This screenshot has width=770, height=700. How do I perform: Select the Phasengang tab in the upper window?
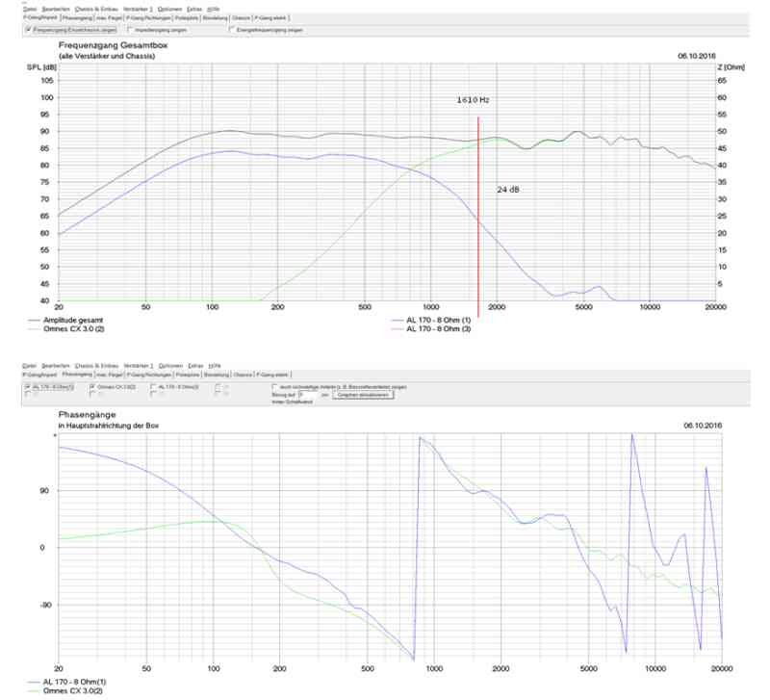click(78, 18)
